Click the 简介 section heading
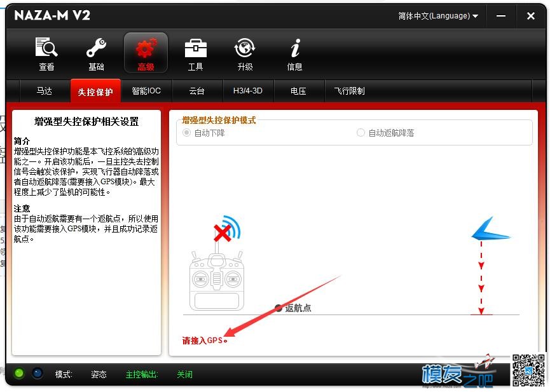The image size is (550, 392). coord(22,141)
